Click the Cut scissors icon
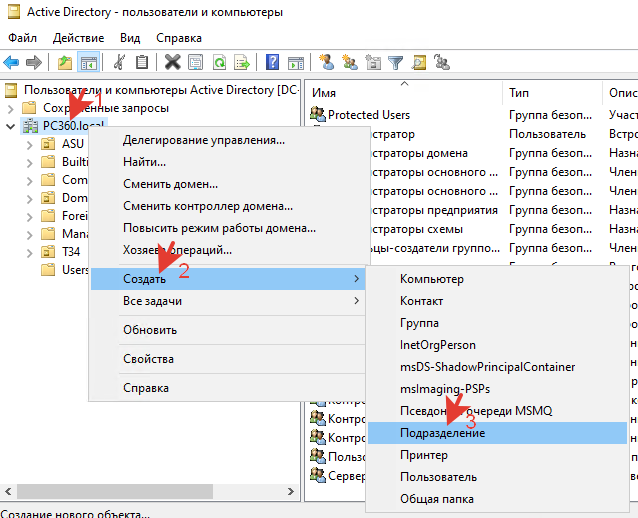This screenshot has height=518, width=638. click(x=119, y=62)
